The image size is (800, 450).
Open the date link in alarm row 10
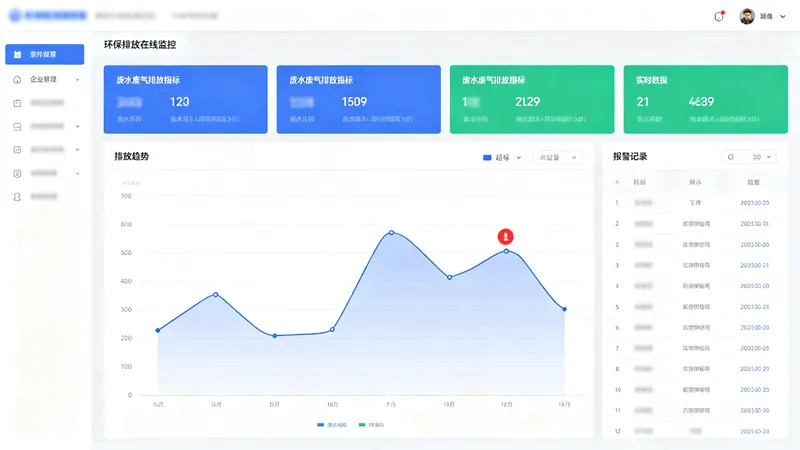point(755,390)
